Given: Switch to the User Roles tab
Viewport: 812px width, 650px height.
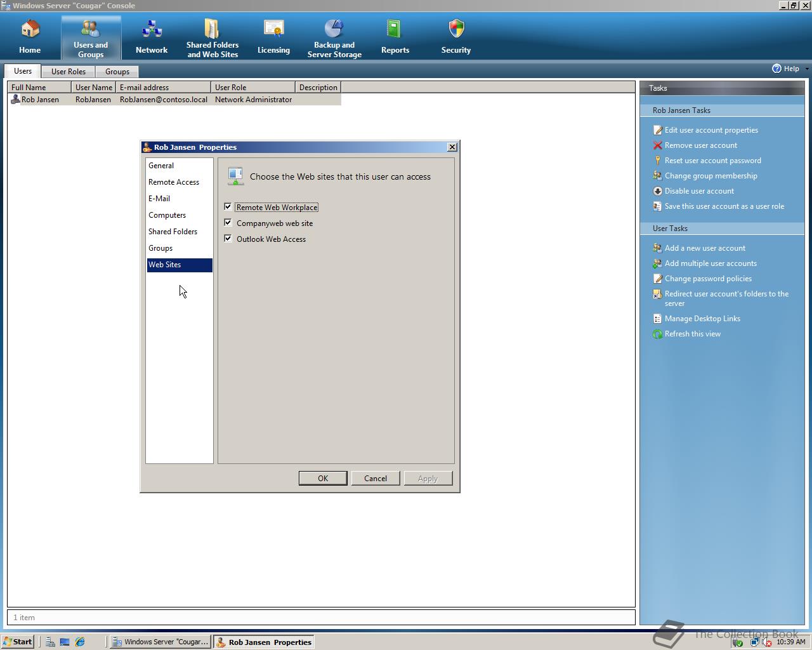Looking at the screenshot, I should [x=69, y=72].
